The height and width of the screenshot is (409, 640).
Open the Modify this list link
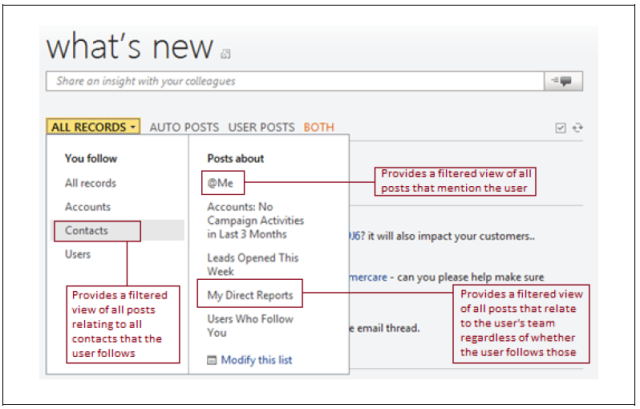pyautogui.click(x=257, y=359)
